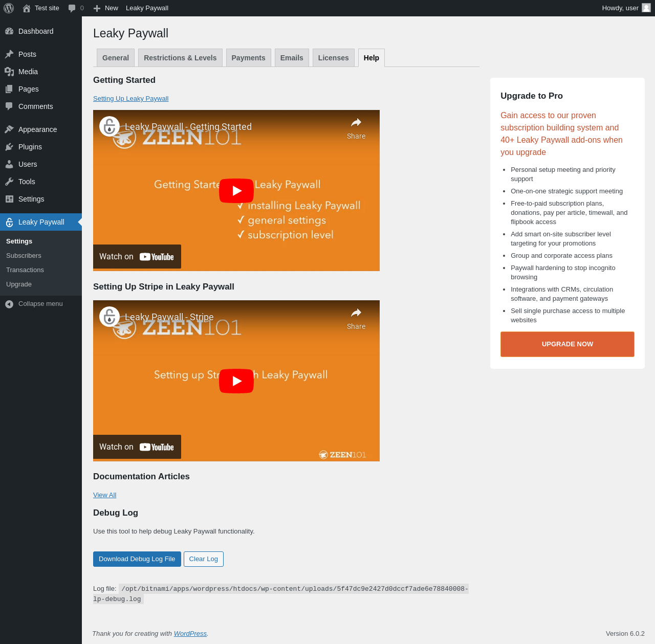Screen dimensions: 655x644
Task: Open comments bubble icon in admin bar
Action: click(72, 8)
